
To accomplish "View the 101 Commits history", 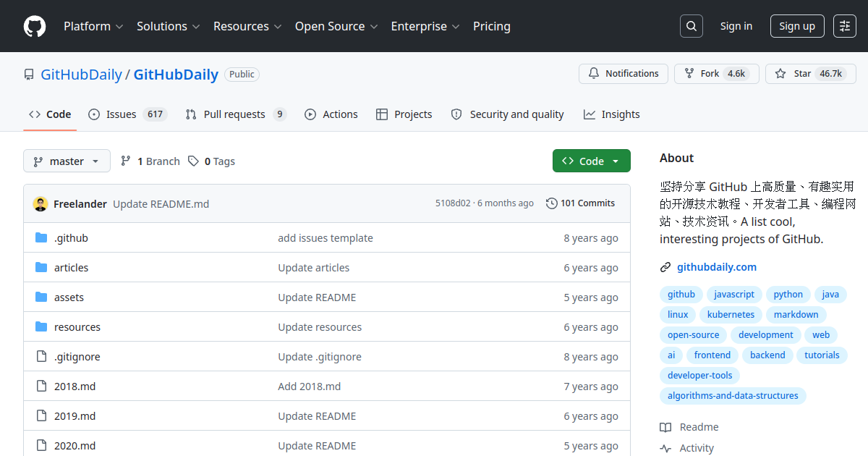I will pyautogui.click(x=581, y=203).
